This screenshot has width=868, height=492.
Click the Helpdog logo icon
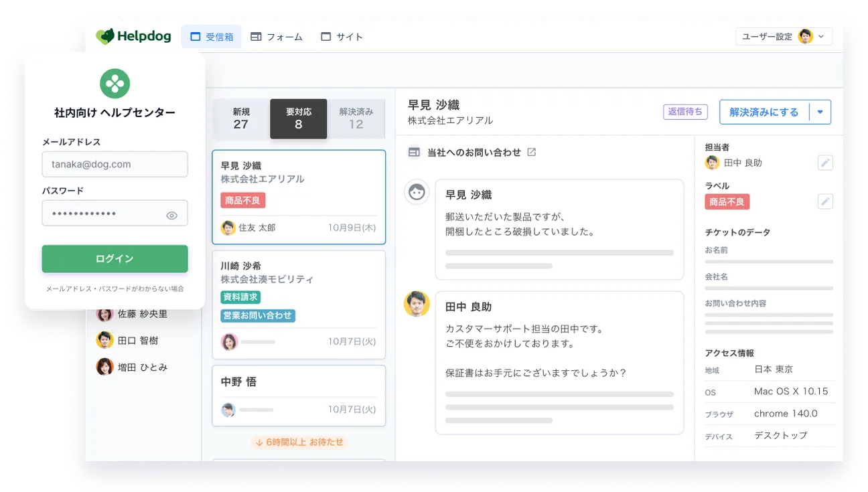click(105, 37)
